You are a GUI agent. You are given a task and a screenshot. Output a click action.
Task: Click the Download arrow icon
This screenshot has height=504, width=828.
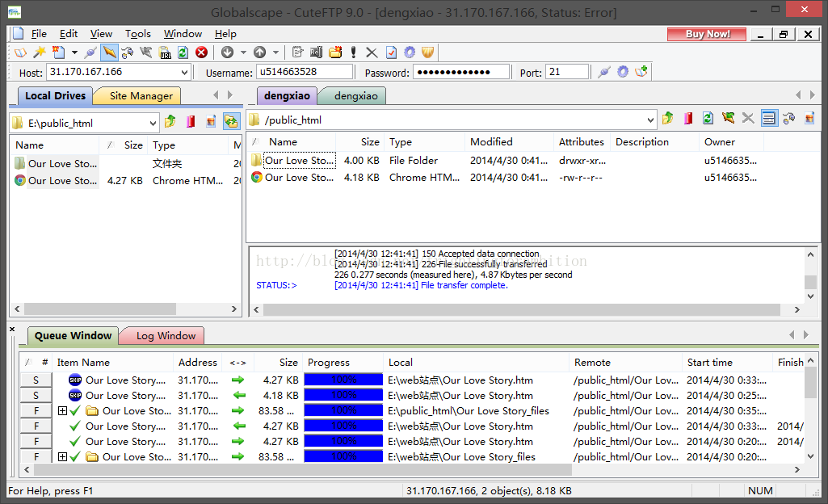pyautogui.click(x=228, y=52)
